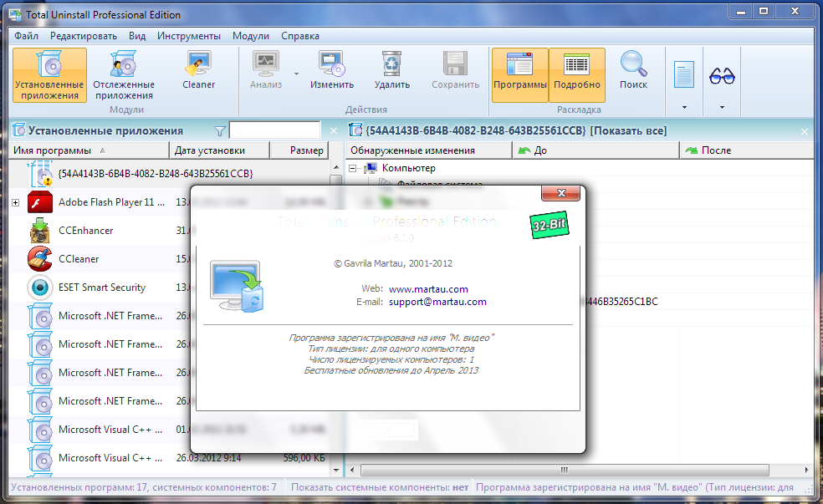
Task: Click the horizontal scrollbar in changes panel
Action: click(x=565, y=470)
